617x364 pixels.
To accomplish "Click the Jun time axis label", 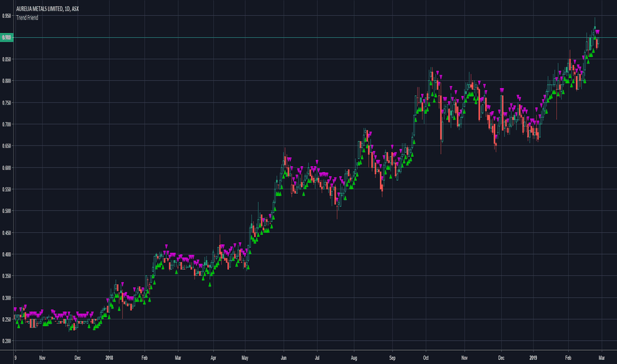I will [283, 358].
